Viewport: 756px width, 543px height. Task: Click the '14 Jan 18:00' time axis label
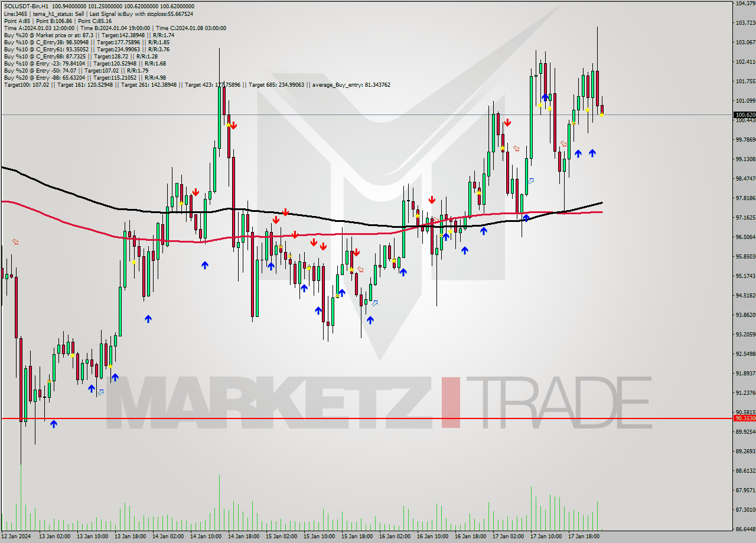[243, 536]
